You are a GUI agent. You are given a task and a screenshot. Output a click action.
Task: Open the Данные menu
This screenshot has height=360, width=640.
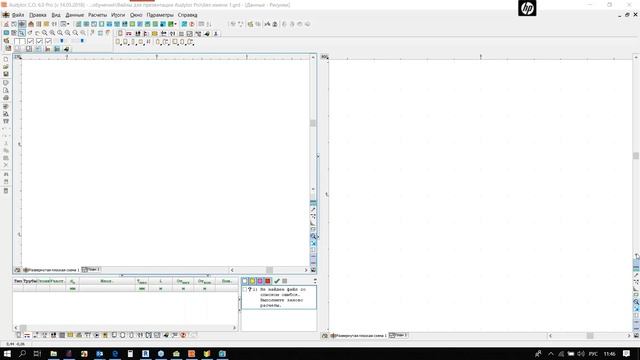74,15
